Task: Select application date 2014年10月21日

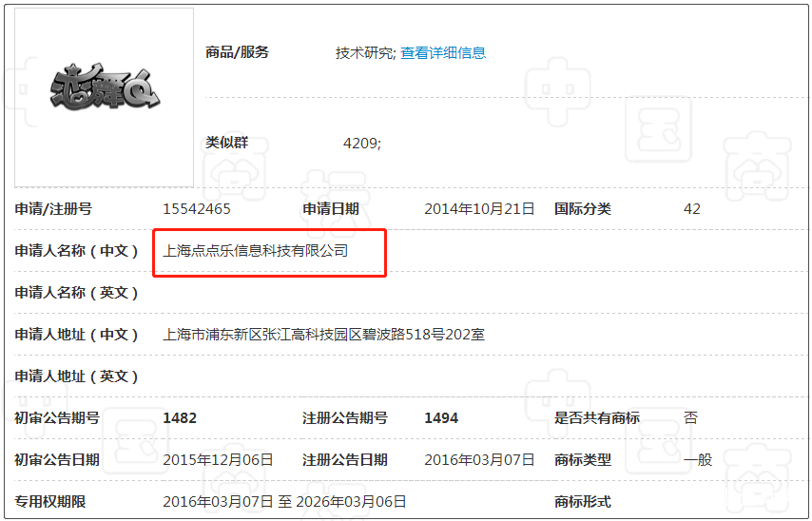Action: point(479,209)
